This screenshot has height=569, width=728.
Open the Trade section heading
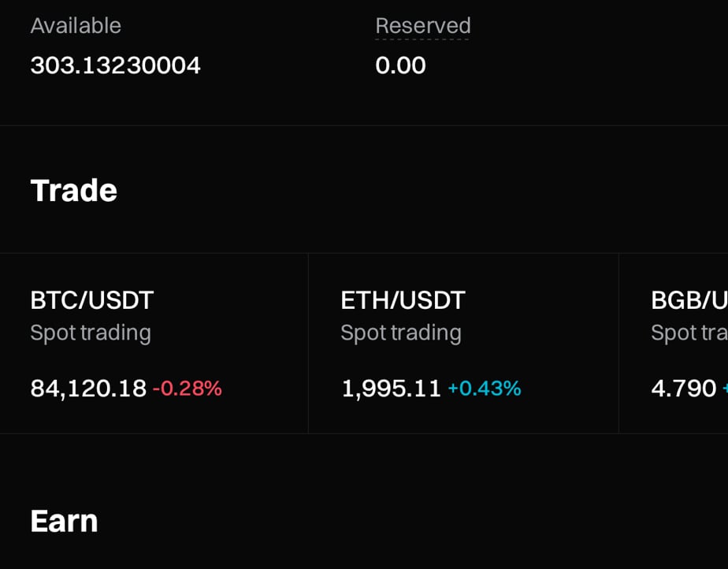pyautogui.click(x=74, y=191)
